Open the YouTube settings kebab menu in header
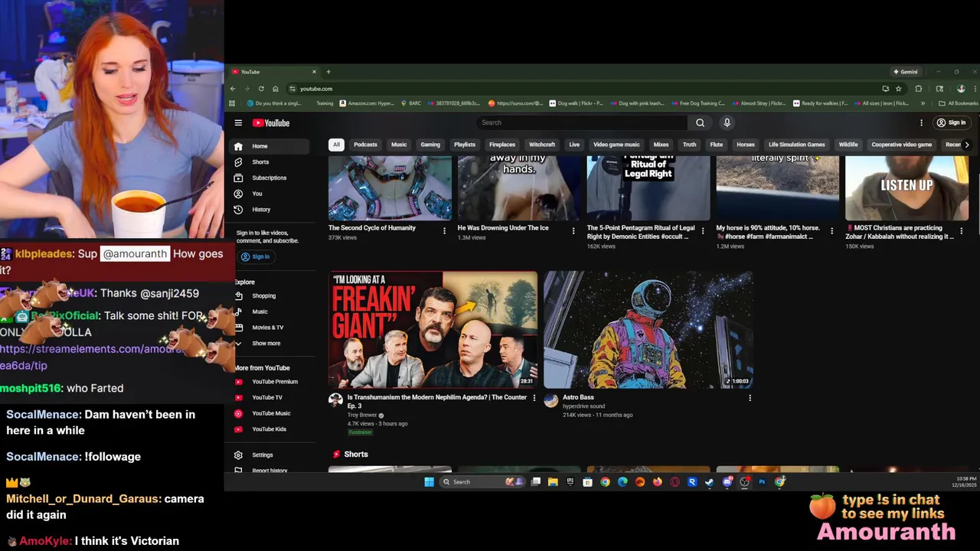980x551 pixels. point(921,122)
